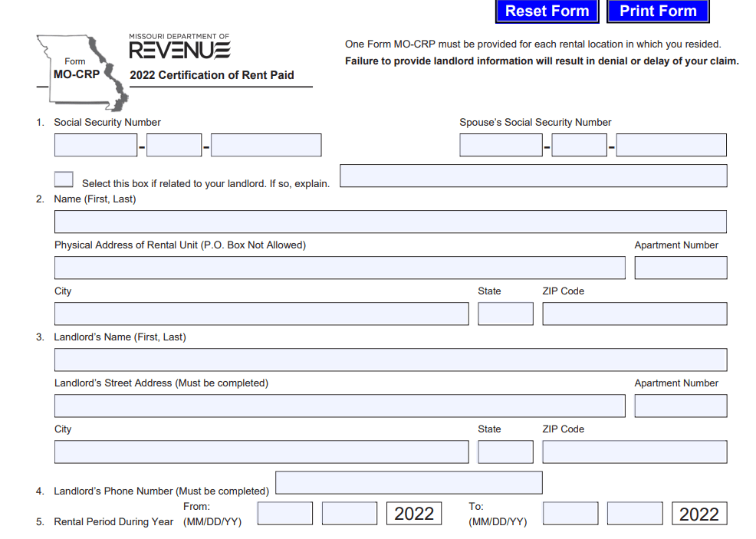This screenshot has width=756, height=539.
Task: Click "2022 Certification of Rent Paid" title
Action: coord(212,75)
